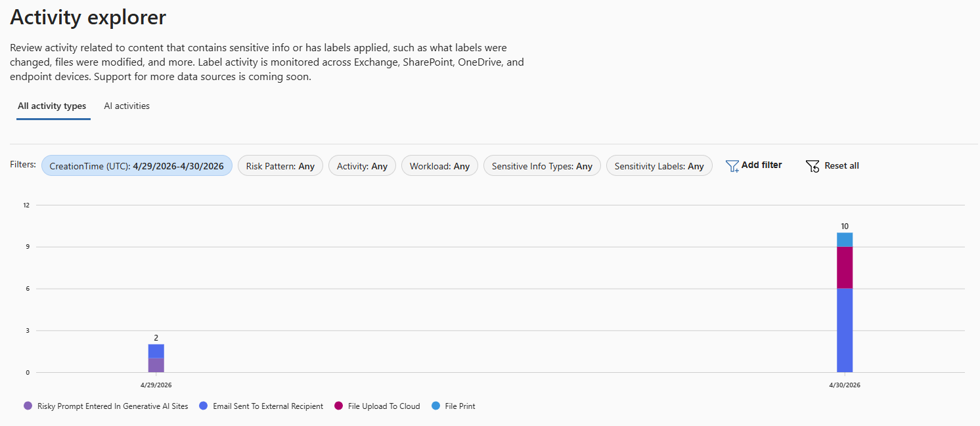980x426 pixels.
Task: Toggle the Email Sent To External Recipient legend
Action: coord(261,406)
